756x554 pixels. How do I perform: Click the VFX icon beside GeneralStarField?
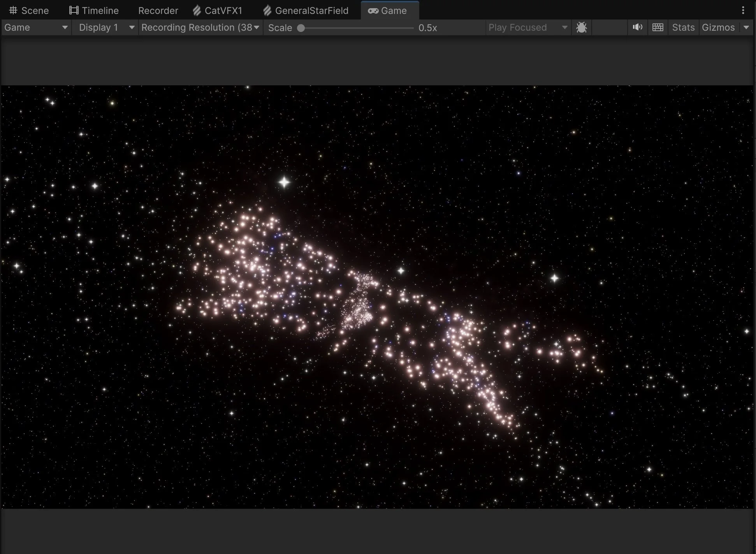coord(267,11)
